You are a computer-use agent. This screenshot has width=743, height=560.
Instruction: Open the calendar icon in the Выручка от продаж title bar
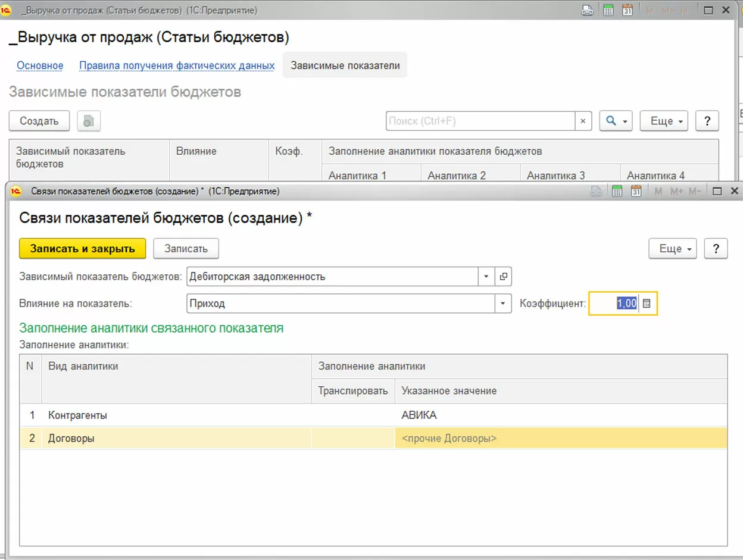627,11
